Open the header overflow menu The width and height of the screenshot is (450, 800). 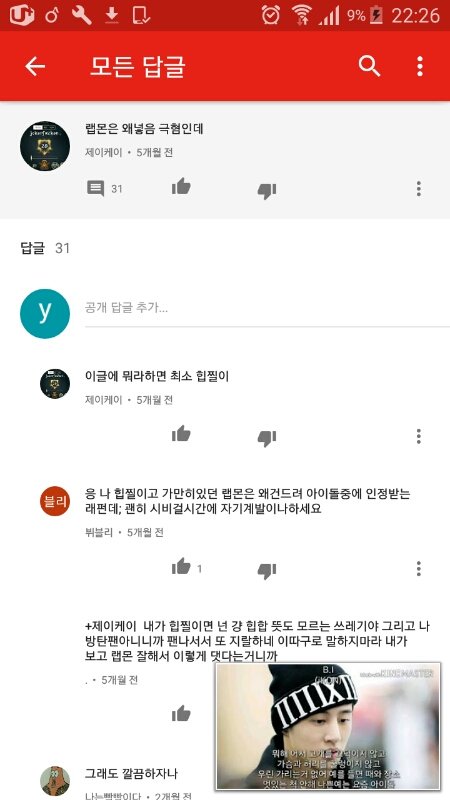419,66
